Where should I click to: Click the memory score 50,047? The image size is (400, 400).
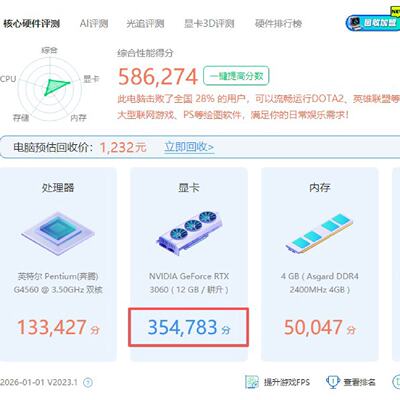tap(313, 327)
